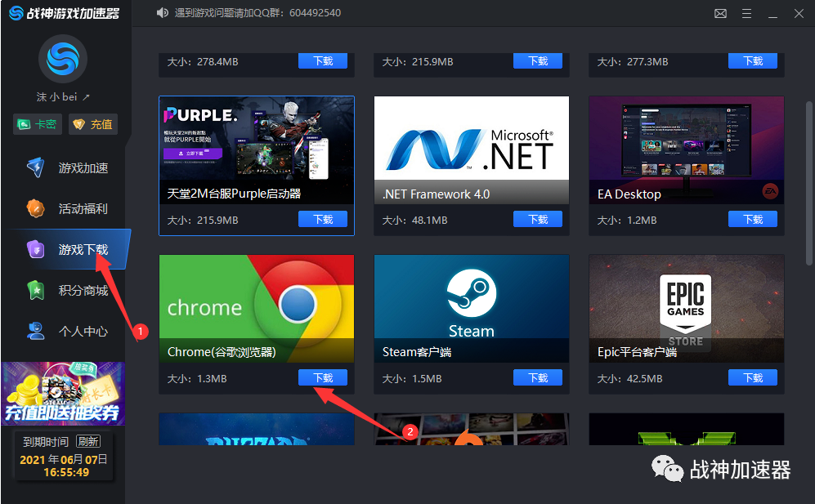
Task: Download 天堂2M台服Purple启动器
Action: coord(323,219)
